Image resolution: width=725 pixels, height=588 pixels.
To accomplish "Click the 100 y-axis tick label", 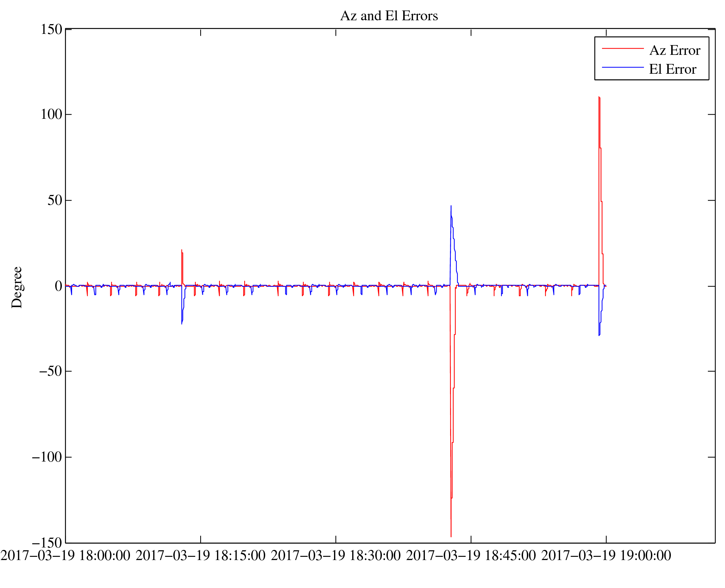I will pos(51,114).
